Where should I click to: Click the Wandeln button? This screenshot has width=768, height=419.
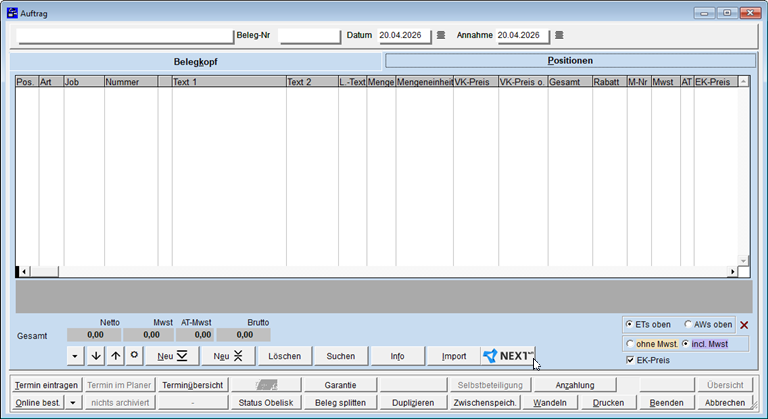550,402
